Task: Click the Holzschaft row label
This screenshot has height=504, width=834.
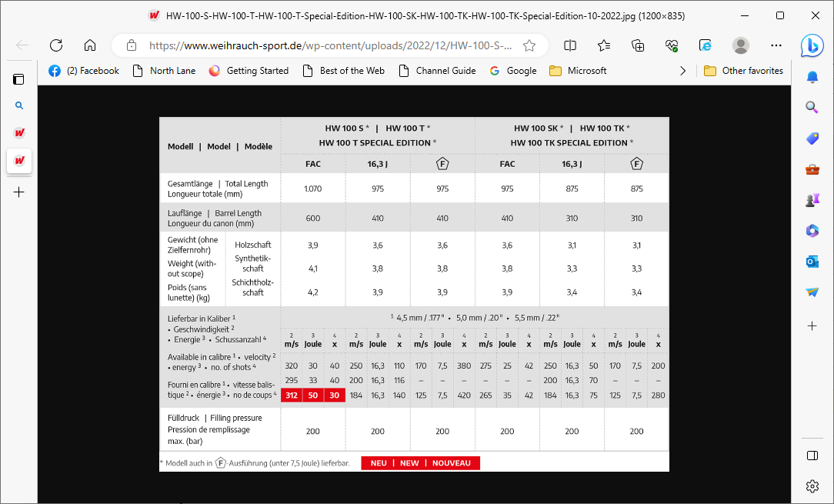Action: pyautogui.click(x=253, y=245)
